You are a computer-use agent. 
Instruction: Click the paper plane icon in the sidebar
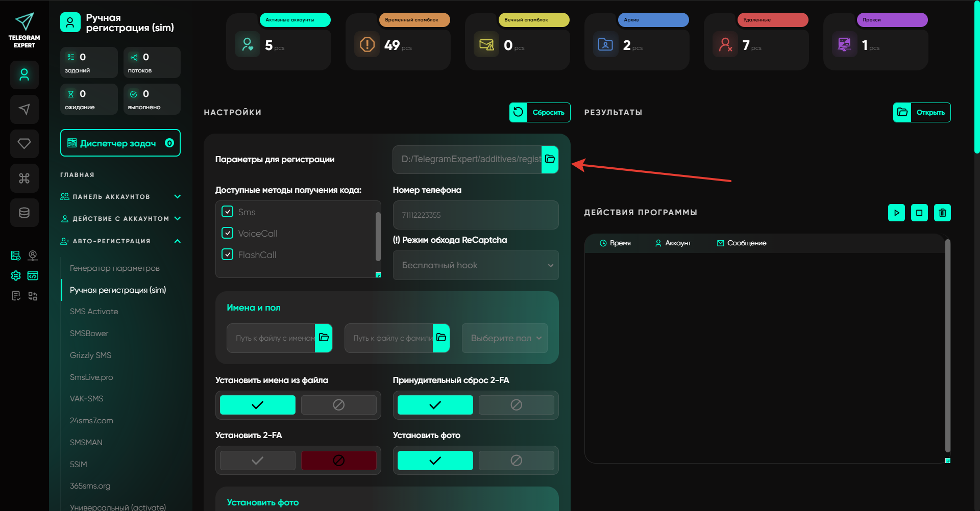[24, 109]
